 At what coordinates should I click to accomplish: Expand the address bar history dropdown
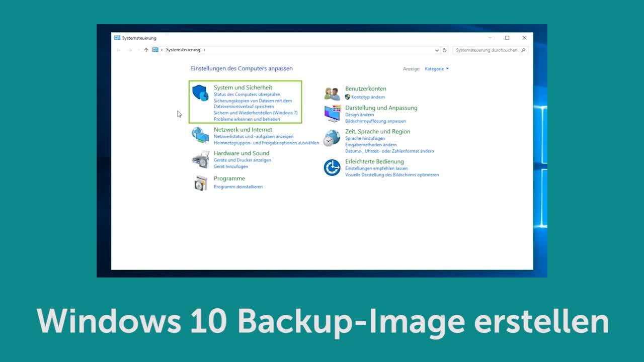[437, 50]
